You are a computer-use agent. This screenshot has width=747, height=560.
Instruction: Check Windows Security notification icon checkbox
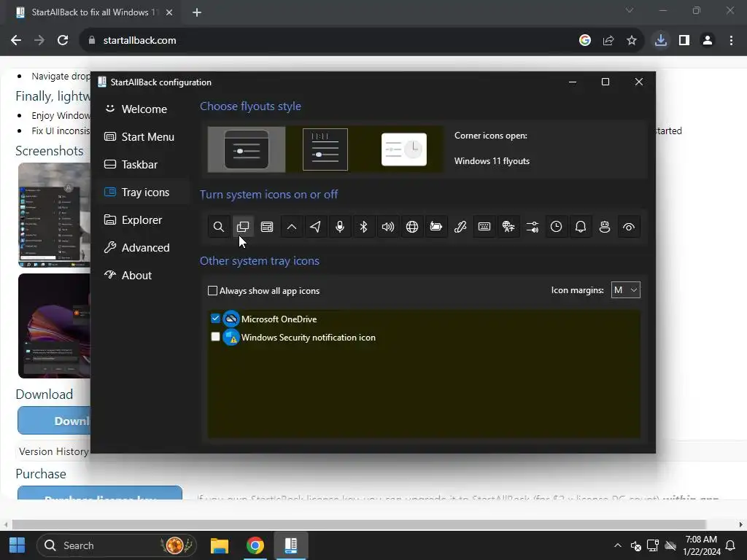click(x=215, y=337)
